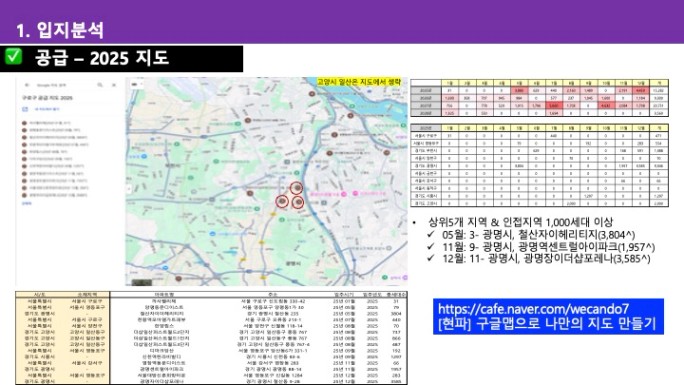Open the cafe.naver.com/wecando7 link
684x385 pixels.
[x=533, y=309]
